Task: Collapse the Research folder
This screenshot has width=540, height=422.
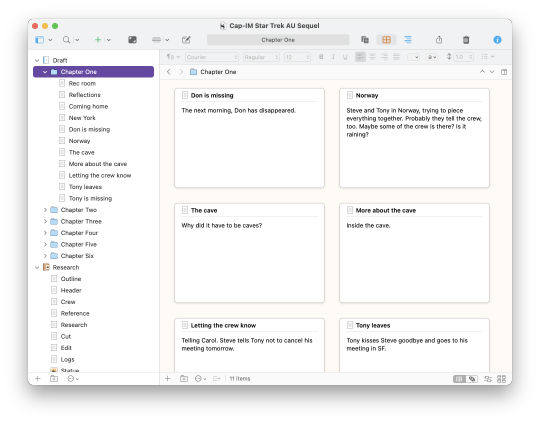Action: (x=37, y=267)
